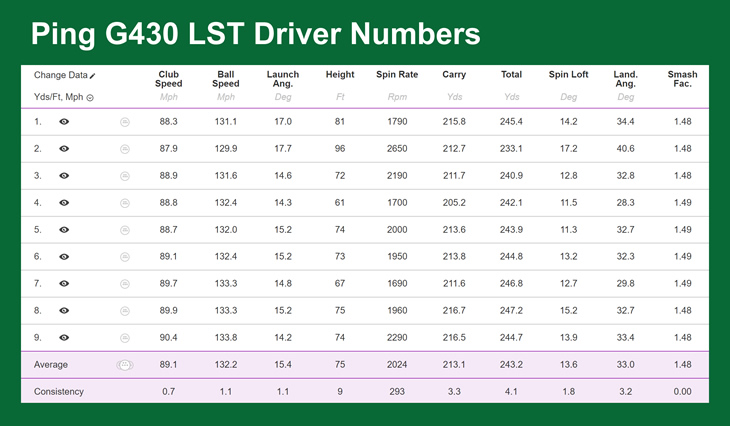Click the title Ping G430 LST Driver Numbers
Image resolution: width=730 pixels, height=426 pixels.
256,34
